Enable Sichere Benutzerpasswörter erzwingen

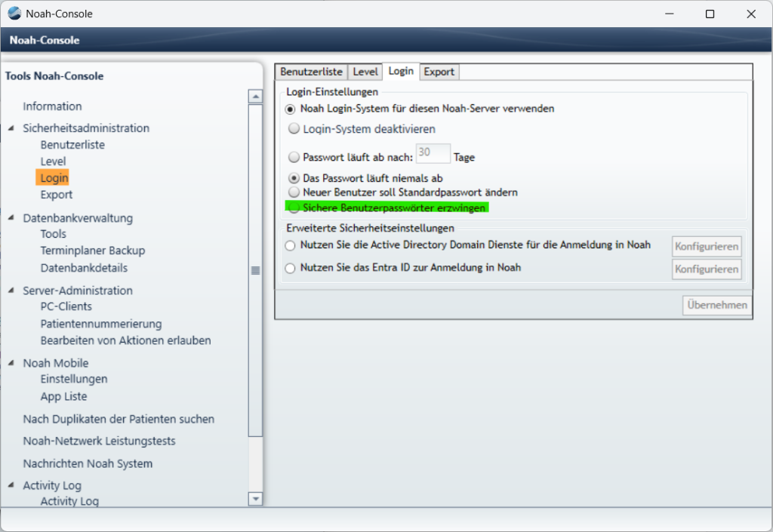[x=294, y=208]
